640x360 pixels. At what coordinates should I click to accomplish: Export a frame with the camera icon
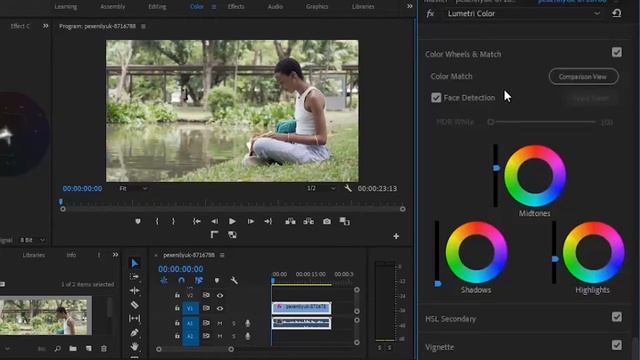click(x=327, y=221)
